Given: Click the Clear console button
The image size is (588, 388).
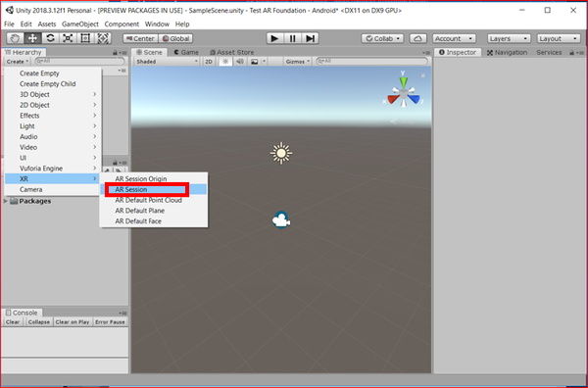Looking at the screenshot, I should point(13,322).
